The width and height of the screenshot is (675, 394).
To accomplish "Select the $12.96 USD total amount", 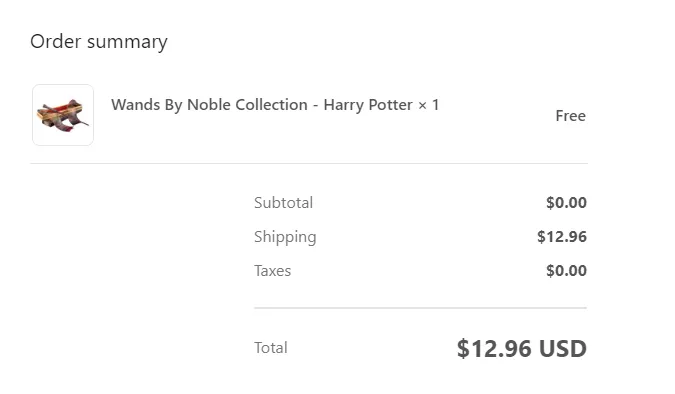I will click(x=522, y=348).
